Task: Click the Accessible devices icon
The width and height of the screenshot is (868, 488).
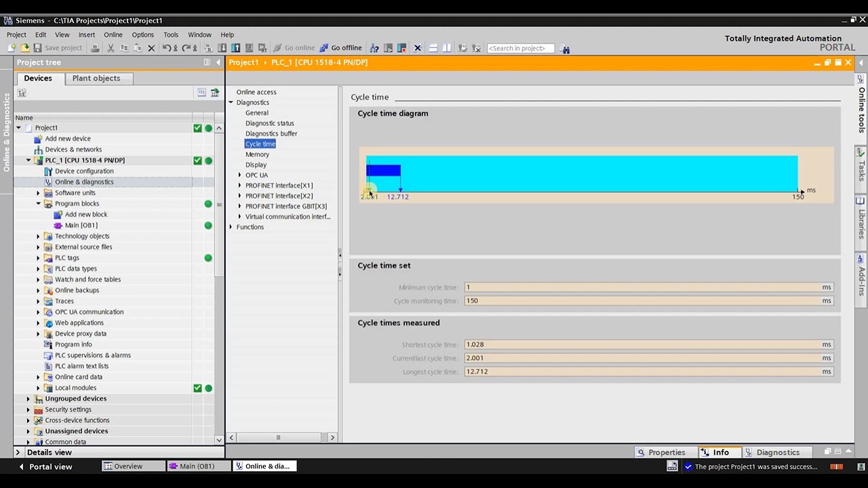Action: (x=374, y=48)
